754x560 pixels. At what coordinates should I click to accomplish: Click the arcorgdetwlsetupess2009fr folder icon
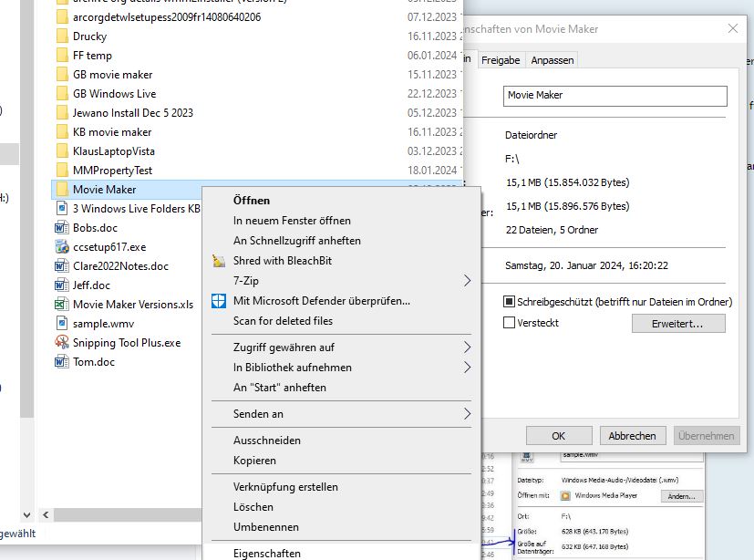[62, 17]
